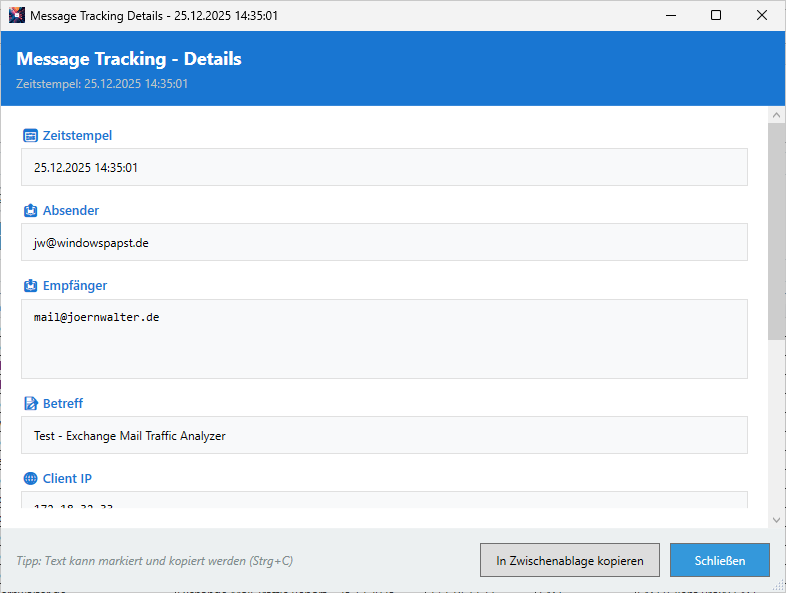
Task: Maximize the Message Tracking Details window
Action: tap(716, 15)
